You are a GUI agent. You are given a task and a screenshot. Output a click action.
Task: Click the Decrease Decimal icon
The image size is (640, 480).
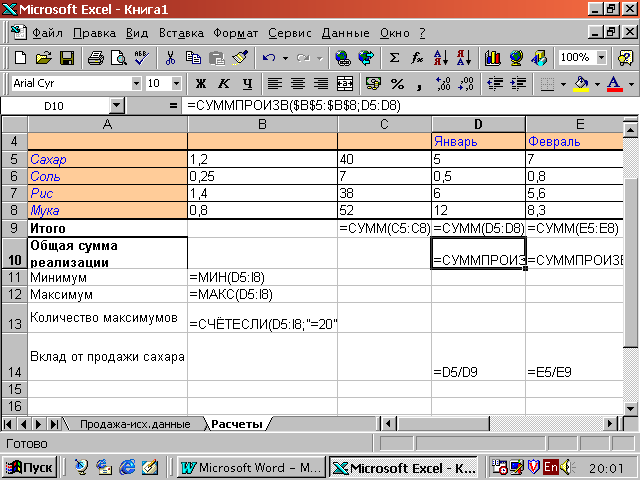pos(466,84)
